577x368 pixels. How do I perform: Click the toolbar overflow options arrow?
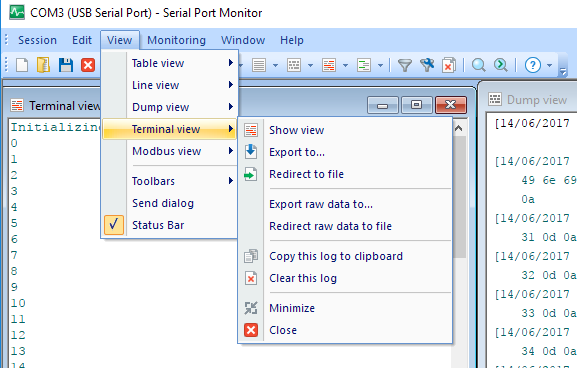click(x=563, y=71)
